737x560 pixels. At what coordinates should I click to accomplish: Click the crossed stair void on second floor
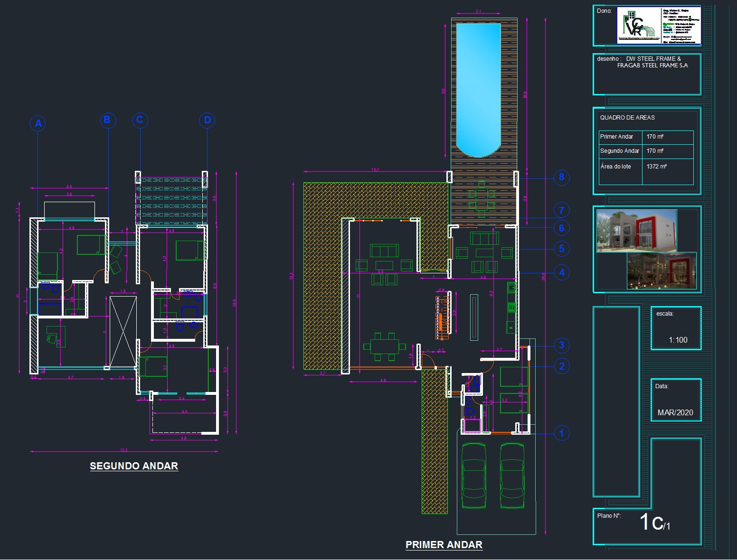click(123, 331)
